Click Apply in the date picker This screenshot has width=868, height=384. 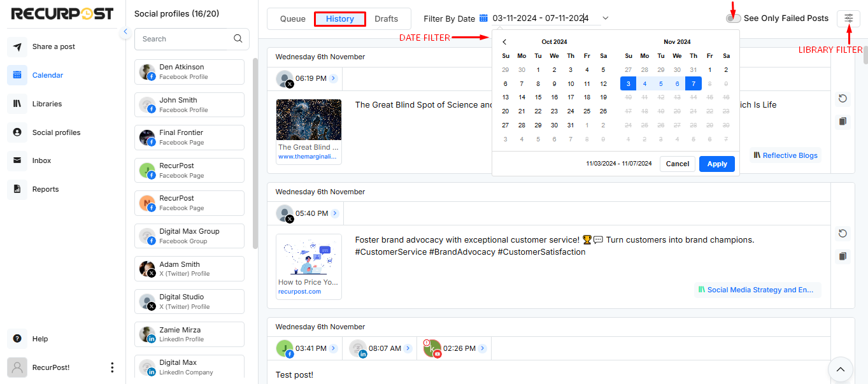[717, 164]
